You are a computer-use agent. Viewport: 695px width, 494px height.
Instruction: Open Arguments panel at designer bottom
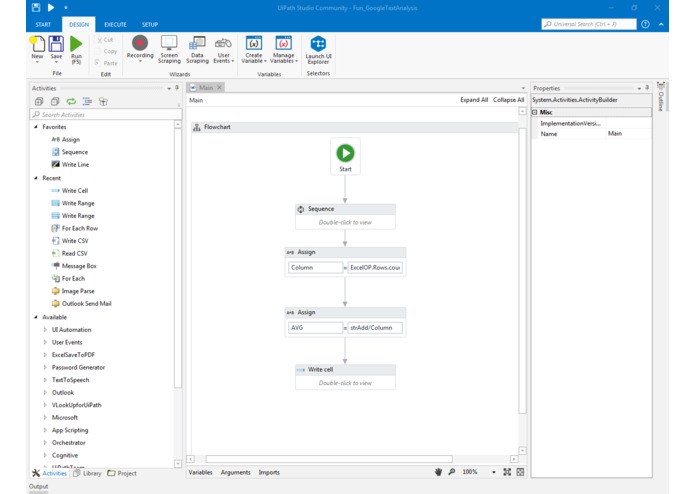[235, 472]
